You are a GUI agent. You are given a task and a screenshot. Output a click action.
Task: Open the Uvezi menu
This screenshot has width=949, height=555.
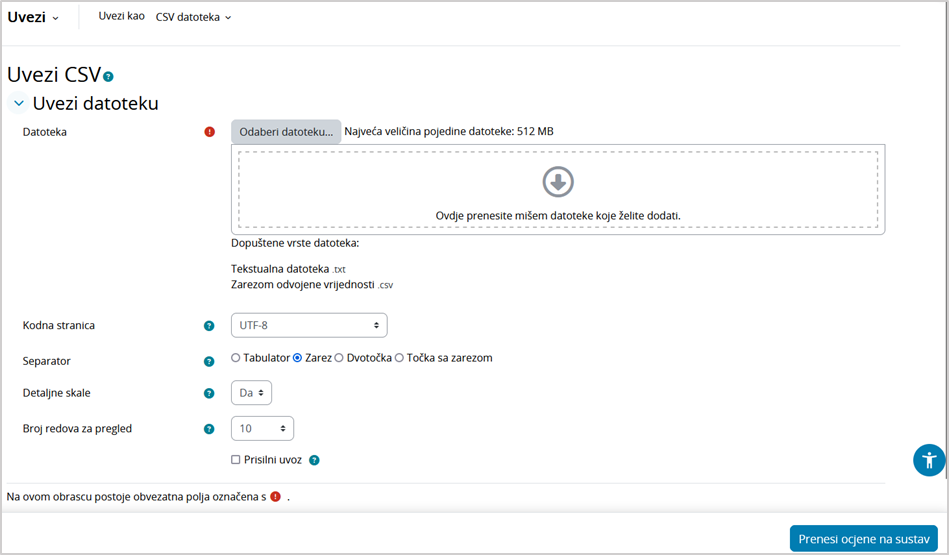pos(33,18)
